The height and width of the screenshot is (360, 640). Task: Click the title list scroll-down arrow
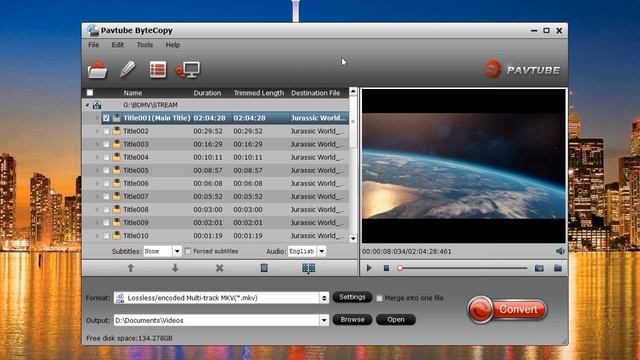tap(353, 238)
